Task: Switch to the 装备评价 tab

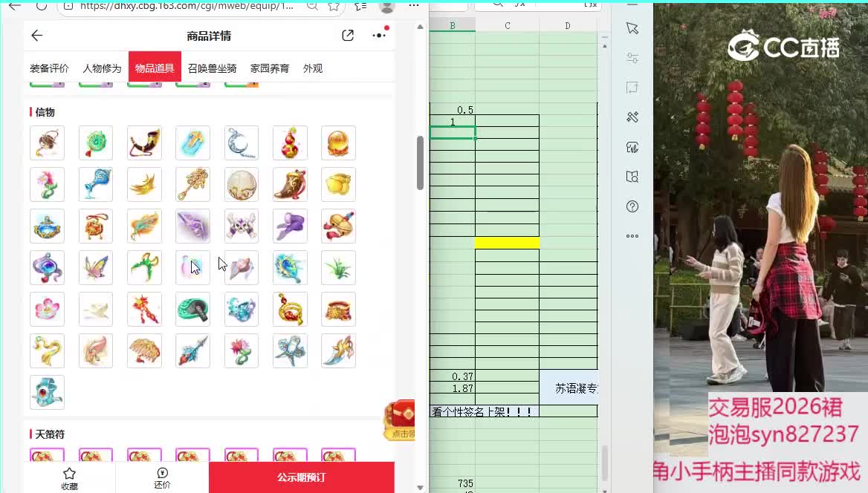Action: tap(49, 68)
